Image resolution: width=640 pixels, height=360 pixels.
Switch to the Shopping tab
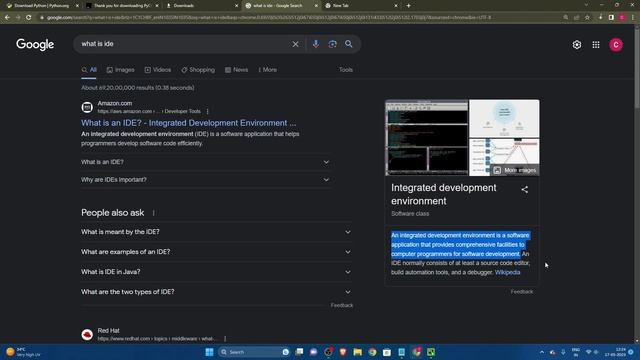(198, 70)
